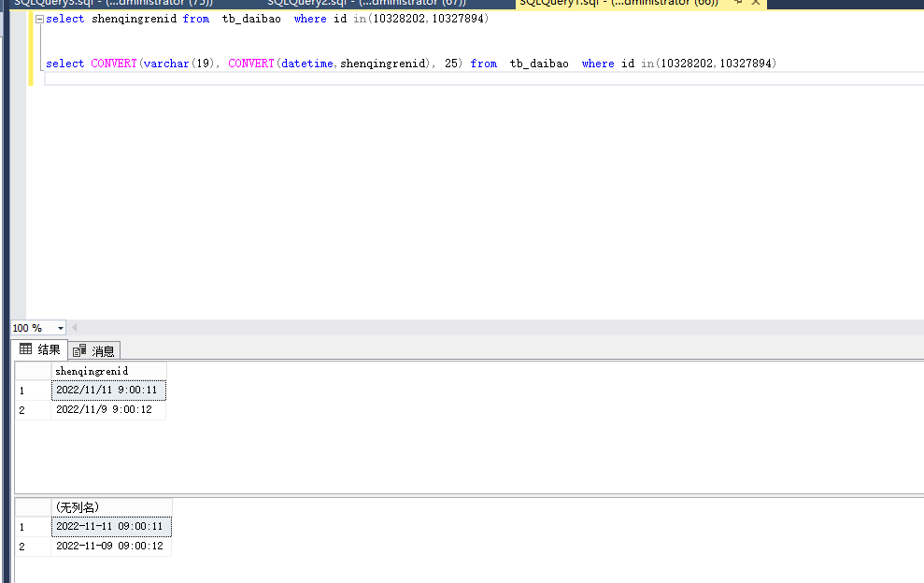Image resolution: width=924 pixels, height=583 pixels.
Task: Open the SQLQuery2.sql document tab
Action: 364,3
